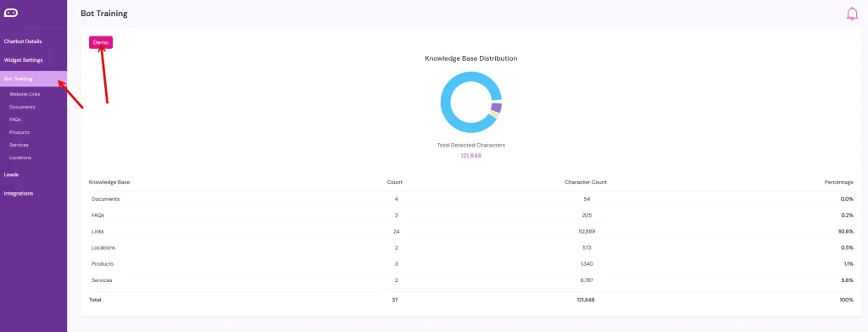The image size is (868, 332).
Task: Click Products character count 1,340
Action: (x=587, y=264)
